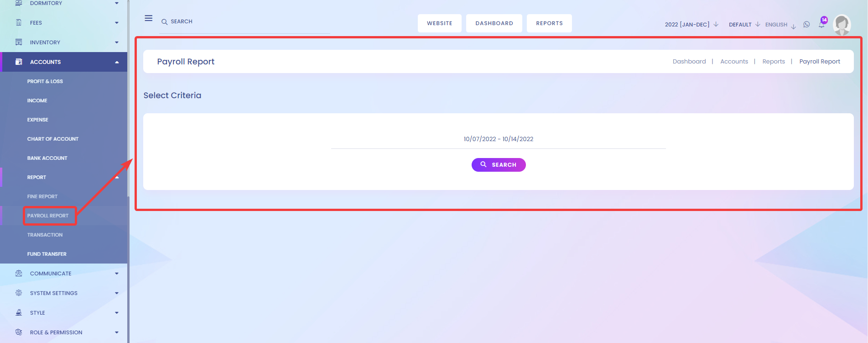868x343 pixels.
Task: Open Profit & Loss menu item
Action: point(45,81)
